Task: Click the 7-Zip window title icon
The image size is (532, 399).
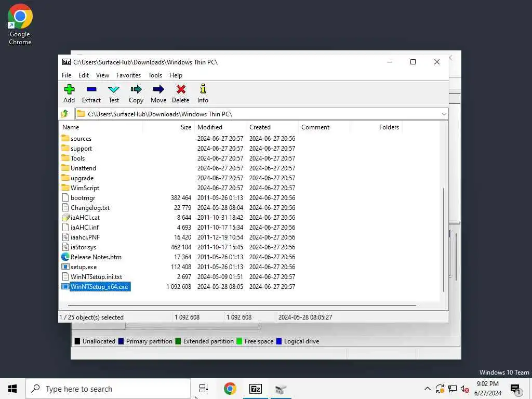Action: [x=66, y=62]
